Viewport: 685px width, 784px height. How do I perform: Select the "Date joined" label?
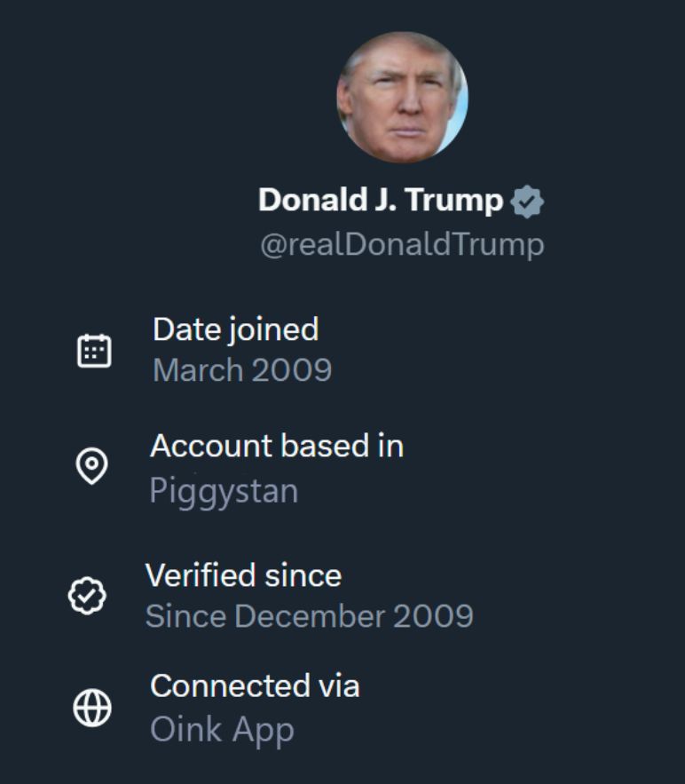(x=235, y=329)
